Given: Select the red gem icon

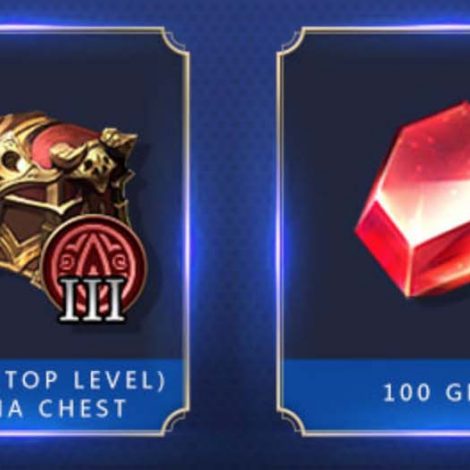Looking at the screenshot, I should (x=413, y=202).
